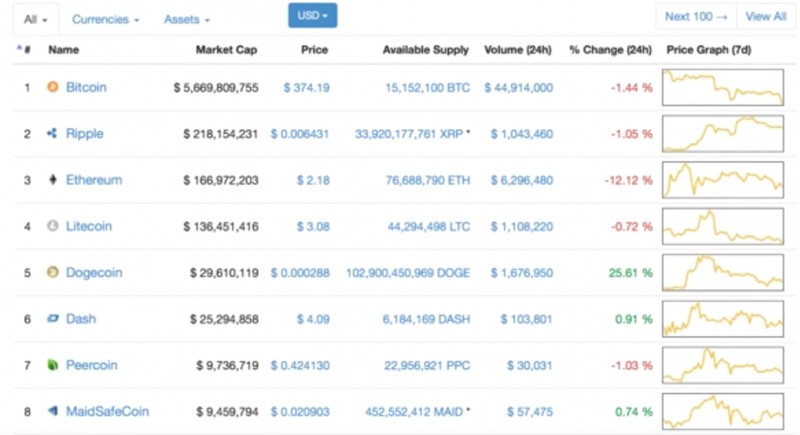Click Litecoin price $ 3.08
Image resolution: width=800 pixels, height=435 pixels.
click(313, 226)
